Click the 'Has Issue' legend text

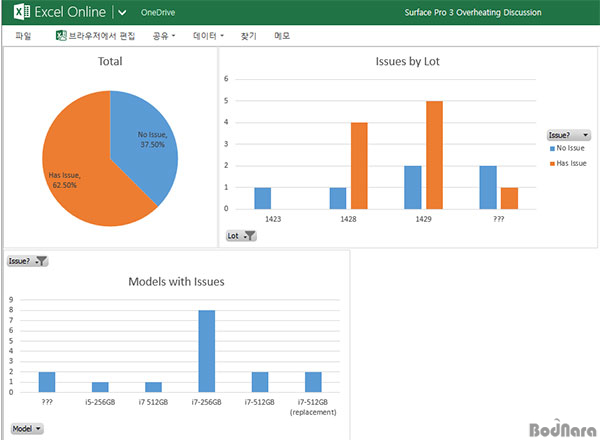click(571, 163)
